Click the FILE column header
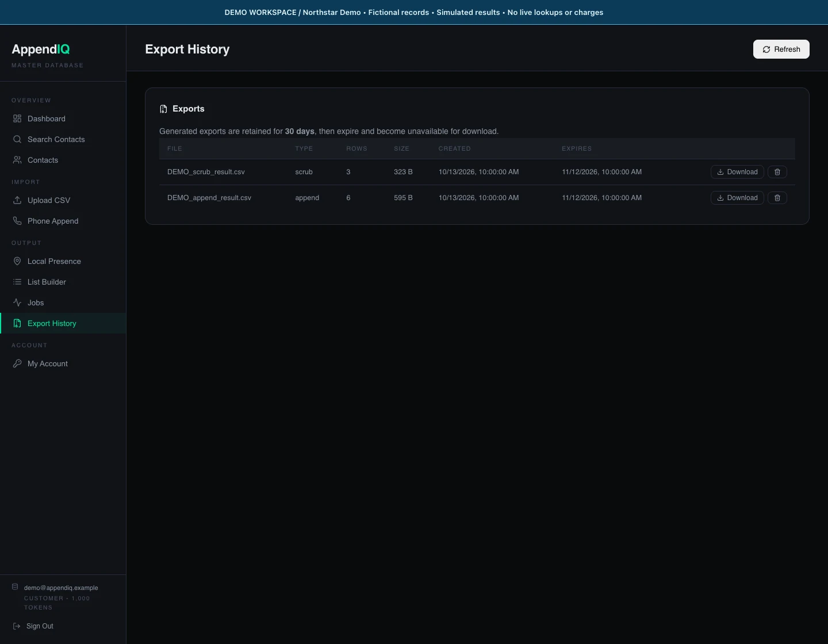828x644 pixels. pos(175,148)
